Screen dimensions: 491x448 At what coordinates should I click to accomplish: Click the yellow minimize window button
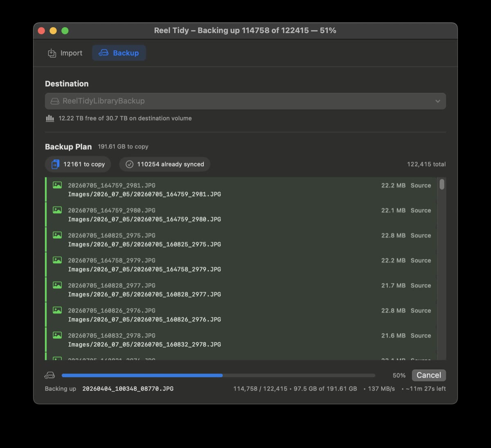pos(53,31)
